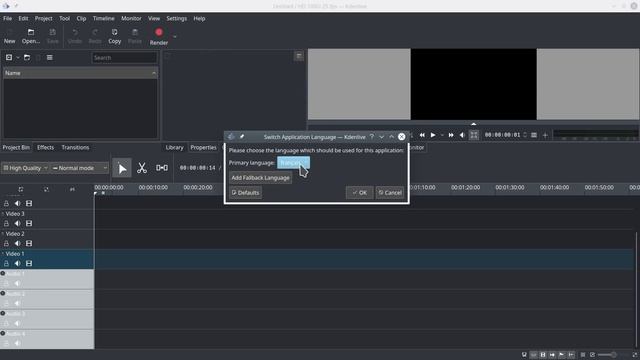Adjust the timeline zoom slider

[x=613, y=355]
